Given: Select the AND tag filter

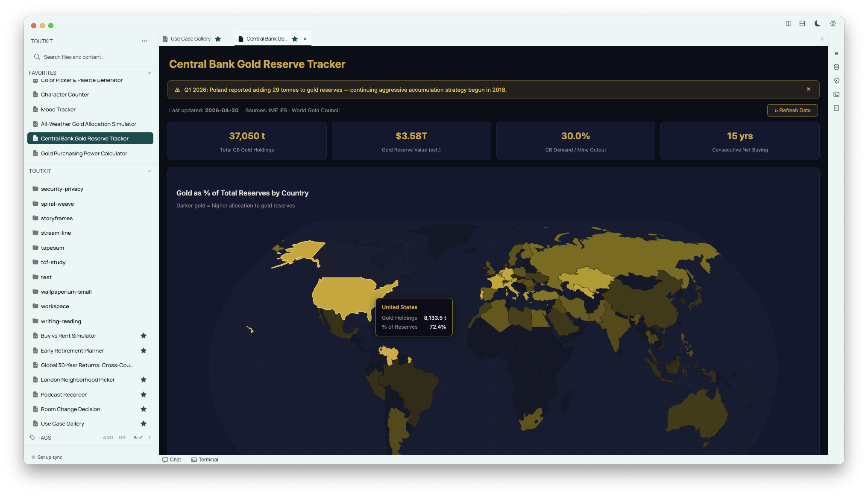Looking at the screenshot, I should pos(108,438).
